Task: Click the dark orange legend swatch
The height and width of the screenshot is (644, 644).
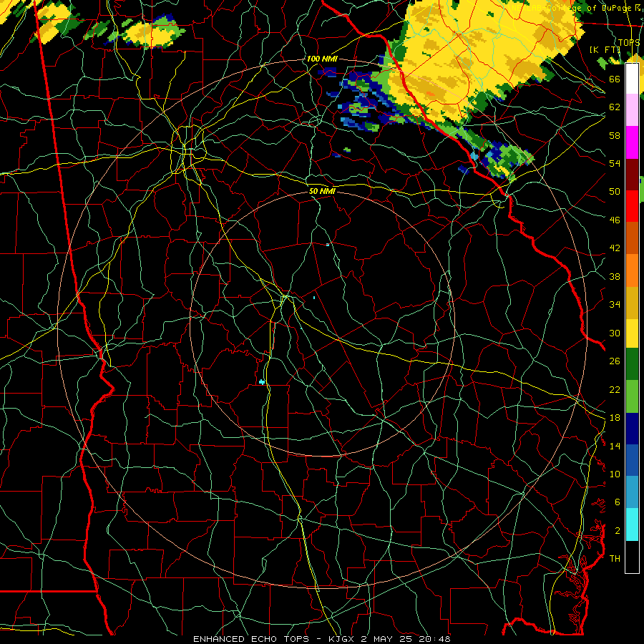Action: point(632,238)
